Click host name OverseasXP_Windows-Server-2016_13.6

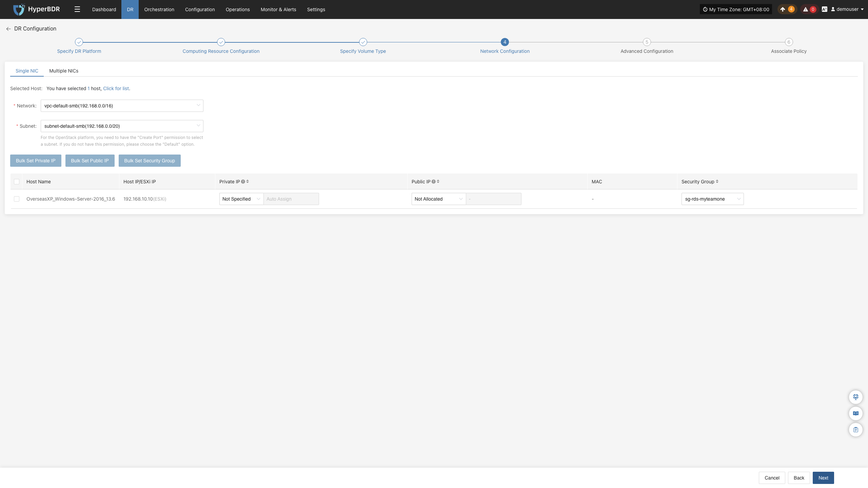coord(71,199)
